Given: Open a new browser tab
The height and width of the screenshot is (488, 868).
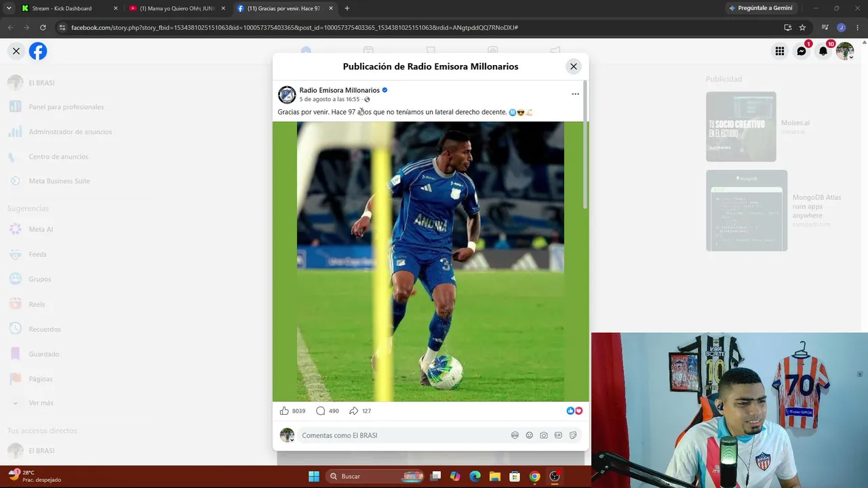Looking at the screenshot, I should 347,8.
